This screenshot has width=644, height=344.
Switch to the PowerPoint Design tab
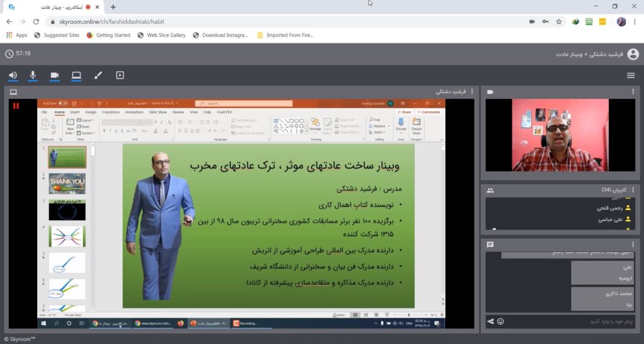(91, 112)
